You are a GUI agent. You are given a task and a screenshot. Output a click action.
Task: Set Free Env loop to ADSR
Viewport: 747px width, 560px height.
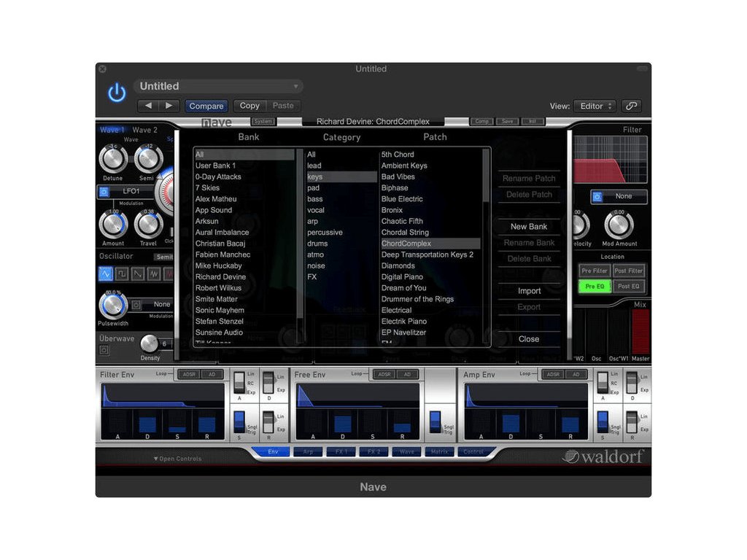click(x=384, y=374)
